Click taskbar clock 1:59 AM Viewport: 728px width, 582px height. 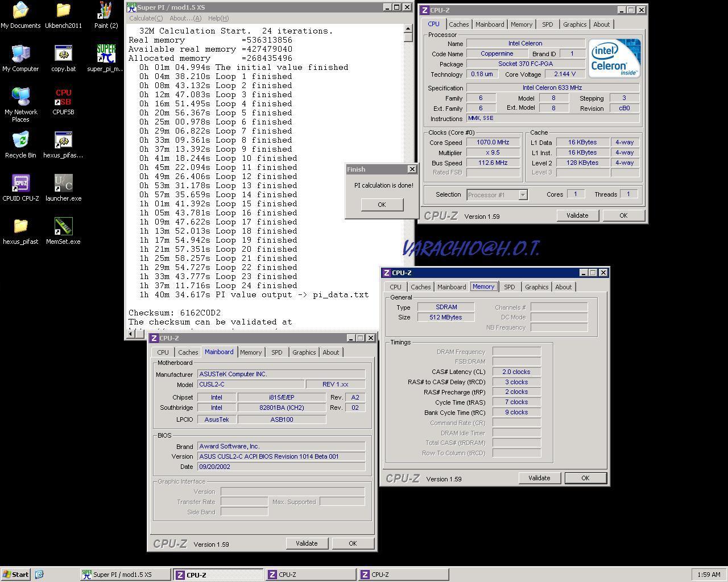pos(709,575)
